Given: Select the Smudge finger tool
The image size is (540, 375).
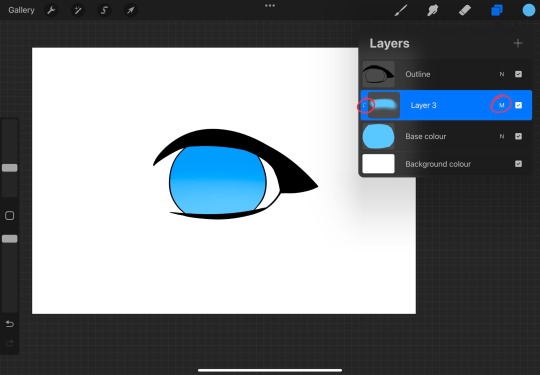Looking at the screenshot, I should click(x=433, y=10).
